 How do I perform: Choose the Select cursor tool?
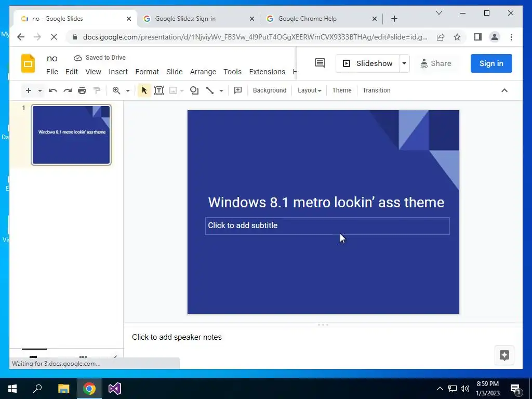click(144, 90)
